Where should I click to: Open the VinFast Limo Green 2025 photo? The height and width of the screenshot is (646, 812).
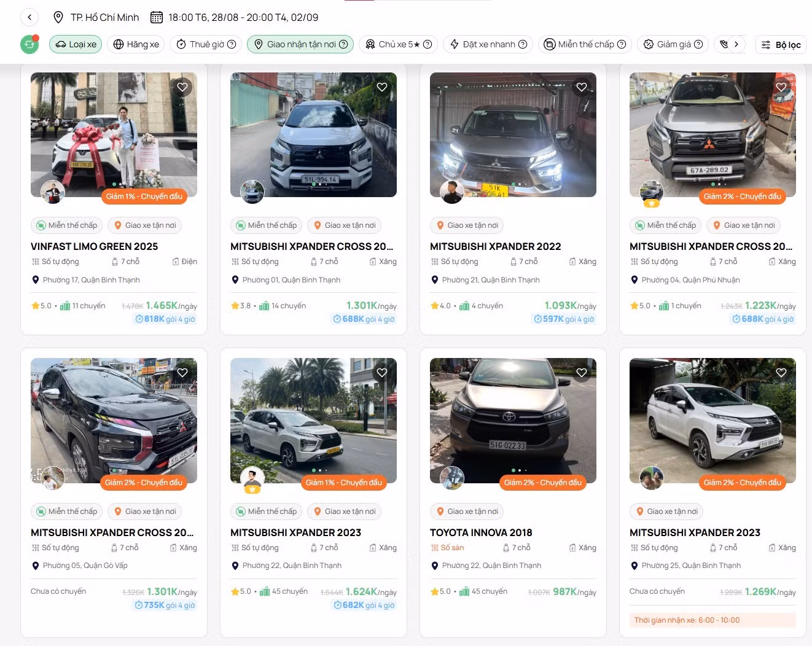coord(114,134)
